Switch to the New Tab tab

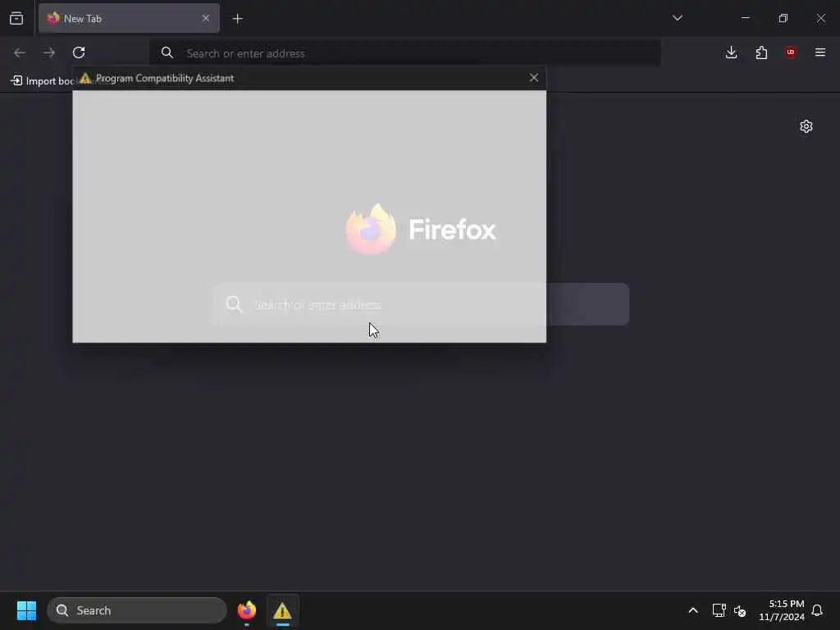129,18
